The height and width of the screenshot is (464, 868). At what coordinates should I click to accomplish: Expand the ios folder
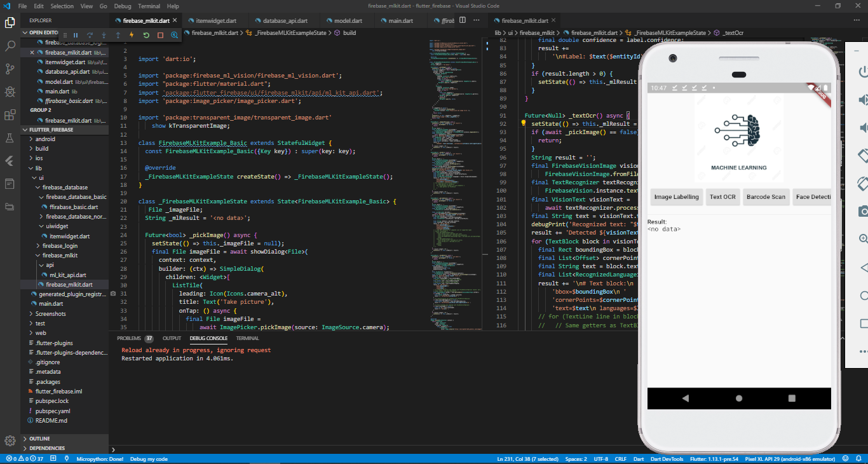(x=39, y=158)
